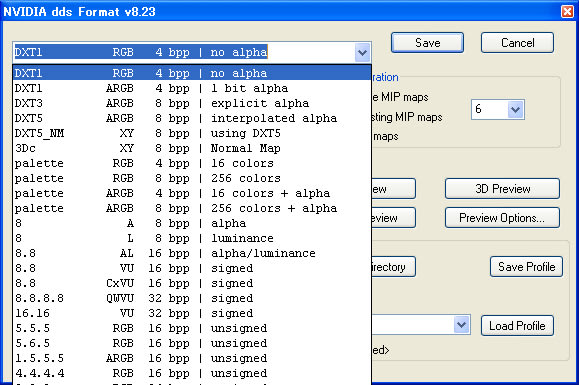Select DXT5_NM XY using DXT5
Image resolution: width=579 pixels, height=385 pixels.
192,133
